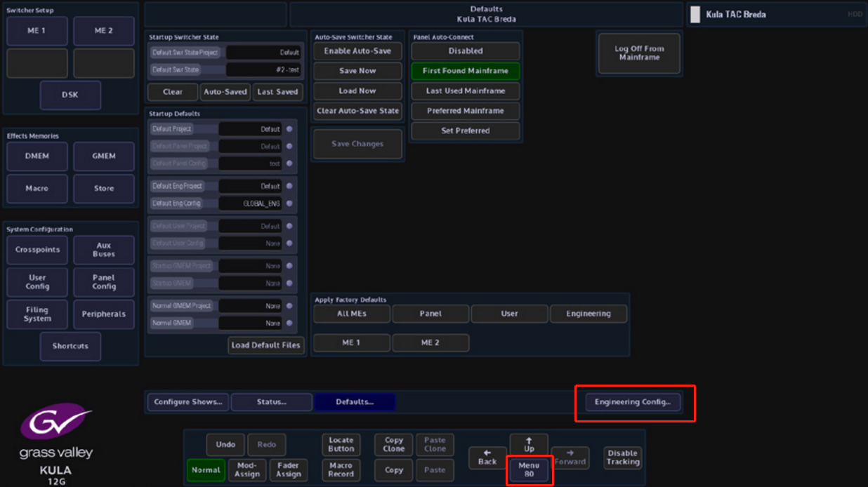This screenshot has width=868, height=487.
Task: Click Save Now
Action: point(357,71)
